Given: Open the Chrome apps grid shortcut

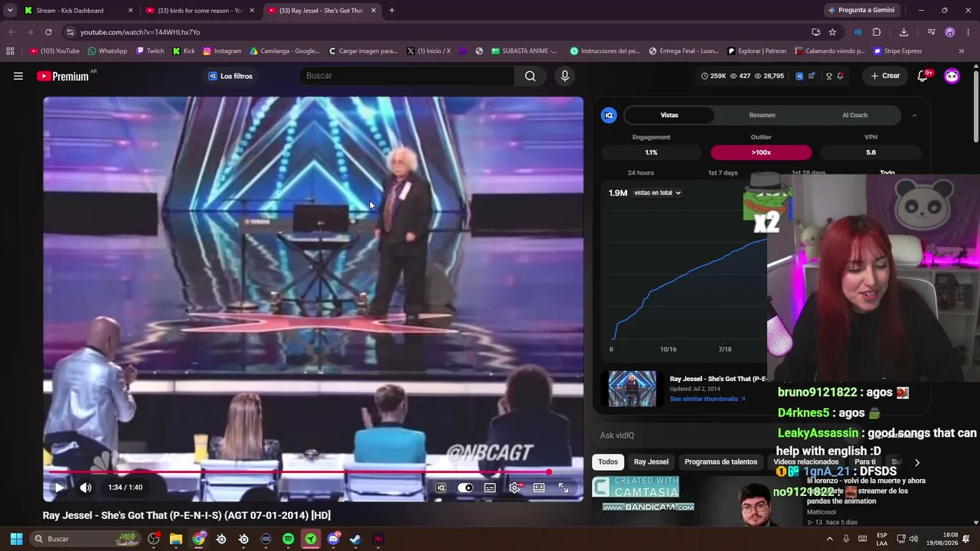Looking at the screenshot, I should click(x=10, y=51).
